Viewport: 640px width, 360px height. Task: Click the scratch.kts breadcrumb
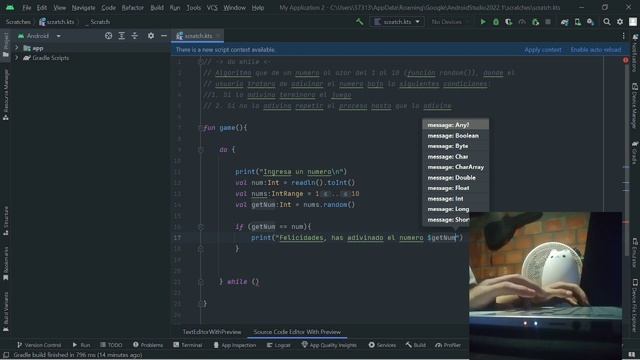tap(57, 22)
